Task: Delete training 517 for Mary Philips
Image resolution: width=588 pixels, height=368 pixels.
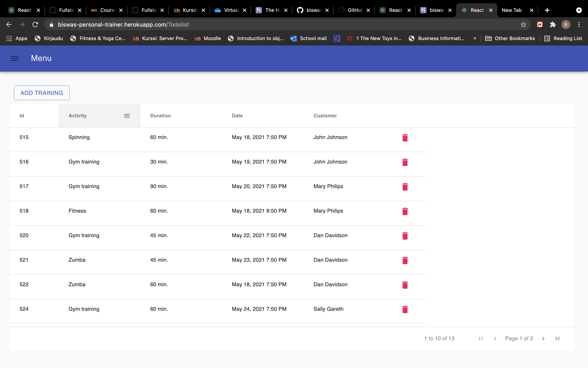Action: click(x=405, y=187)
